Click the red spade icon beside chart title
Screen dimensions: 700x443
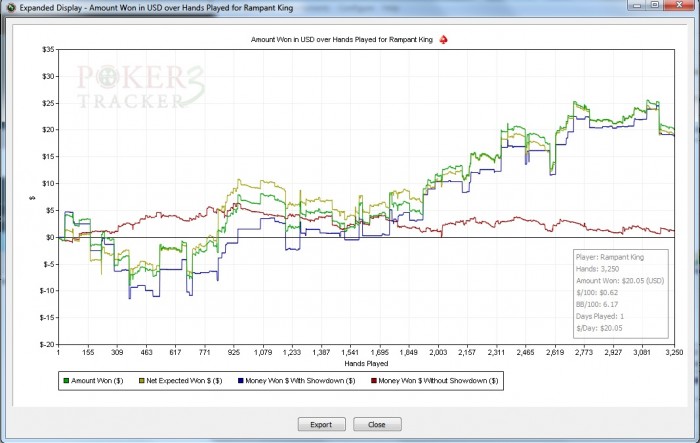(x=443, y=40)
